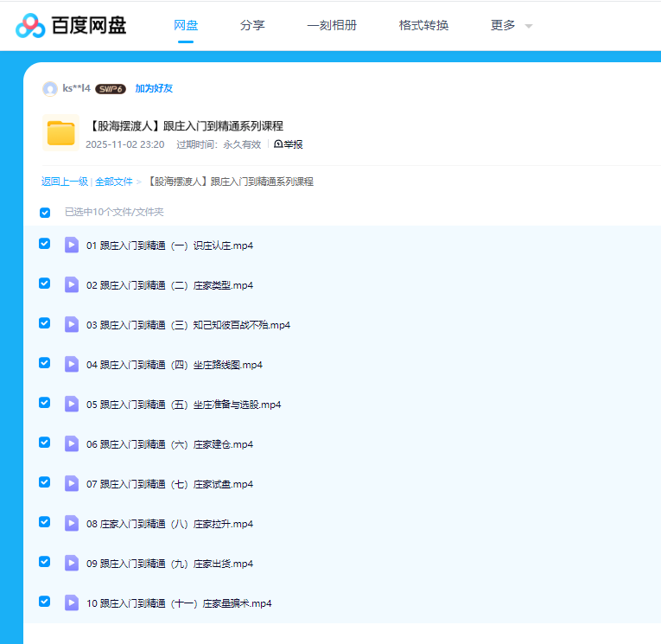This screenshot has height=644, width=661.
Task: Click video file icon for 07 庄家试盘.mp4
Action: 72,483
